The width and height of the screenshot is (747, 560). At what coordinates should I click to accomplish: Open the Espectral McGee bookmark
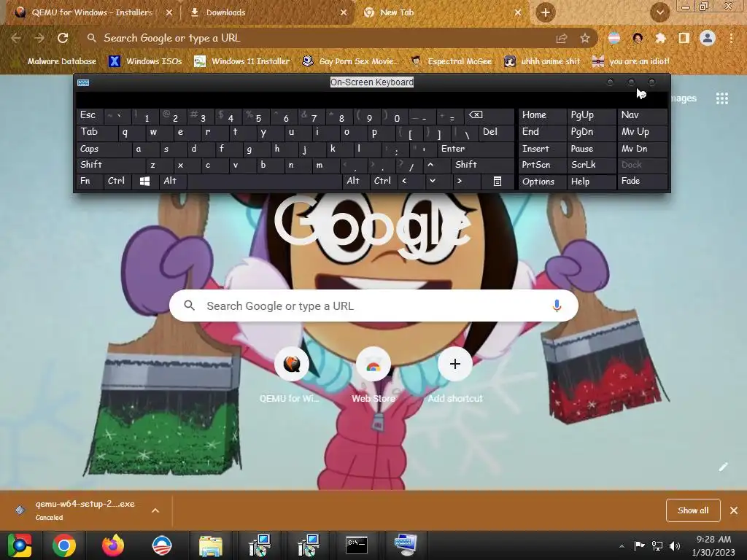451,61
